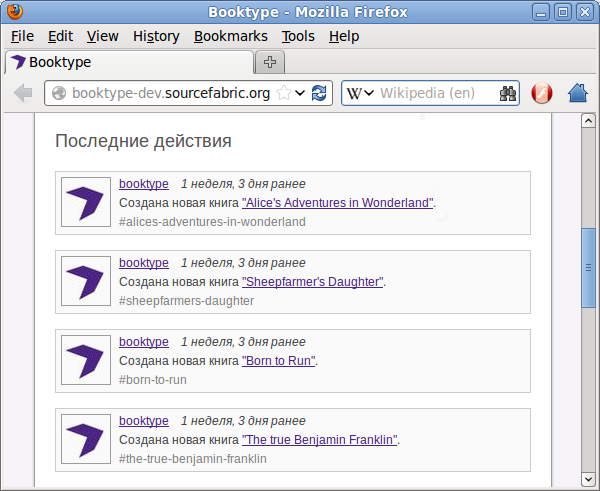Open a new tab with plus button

(x=270, y=62)
